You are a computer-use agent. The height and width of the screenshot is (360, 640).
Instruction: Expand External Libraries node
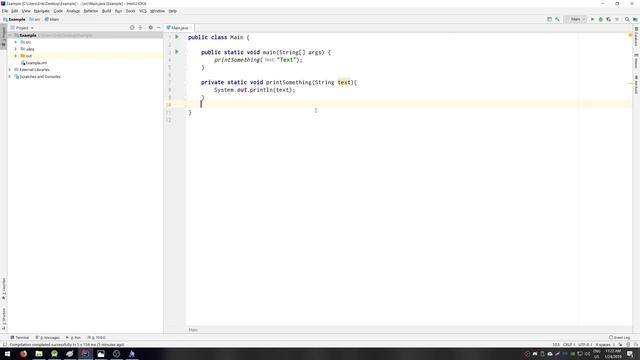[10, 70]
